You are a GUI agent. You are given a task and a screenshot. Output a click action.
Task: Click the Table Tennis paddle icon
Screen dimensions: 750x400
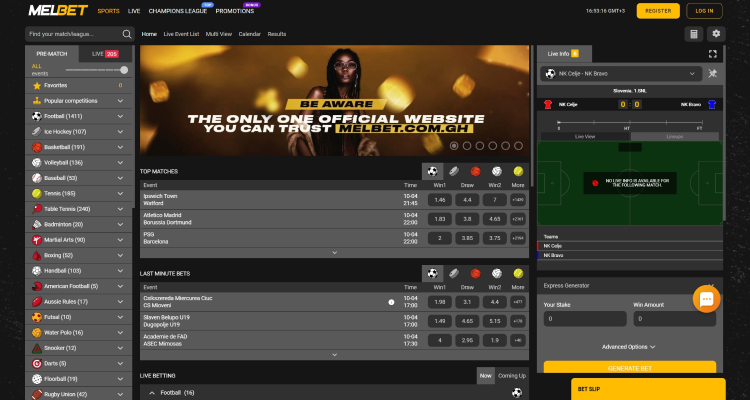point(37,209)
